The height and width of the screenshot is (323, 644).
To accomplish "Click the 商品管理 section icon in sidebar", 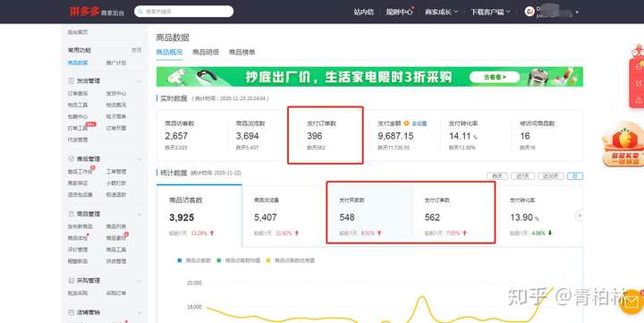I will pos(71,214).
